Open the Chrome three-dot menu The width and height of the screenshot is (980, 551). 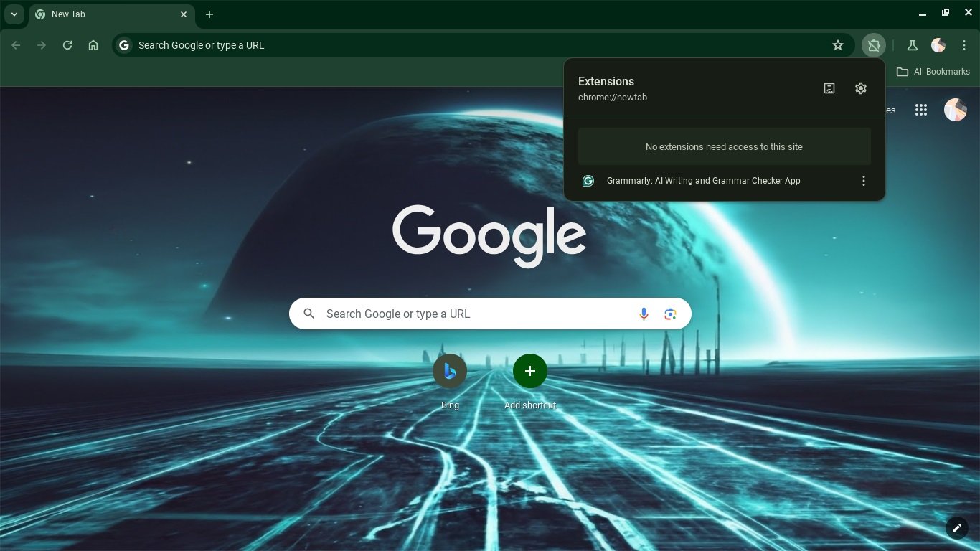pyautogui.click(x=964, y=45)
